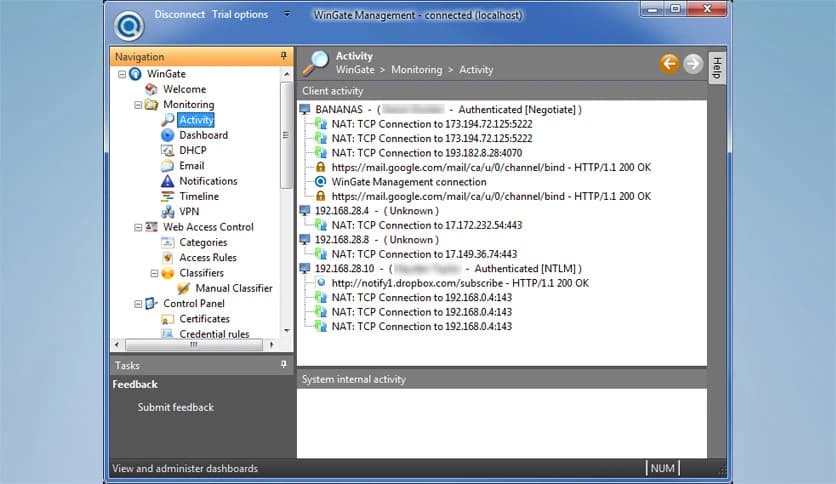Click the computer icon beside 192.168.28.4
Viewport: 836px width, 484px height.
[305, 211]
